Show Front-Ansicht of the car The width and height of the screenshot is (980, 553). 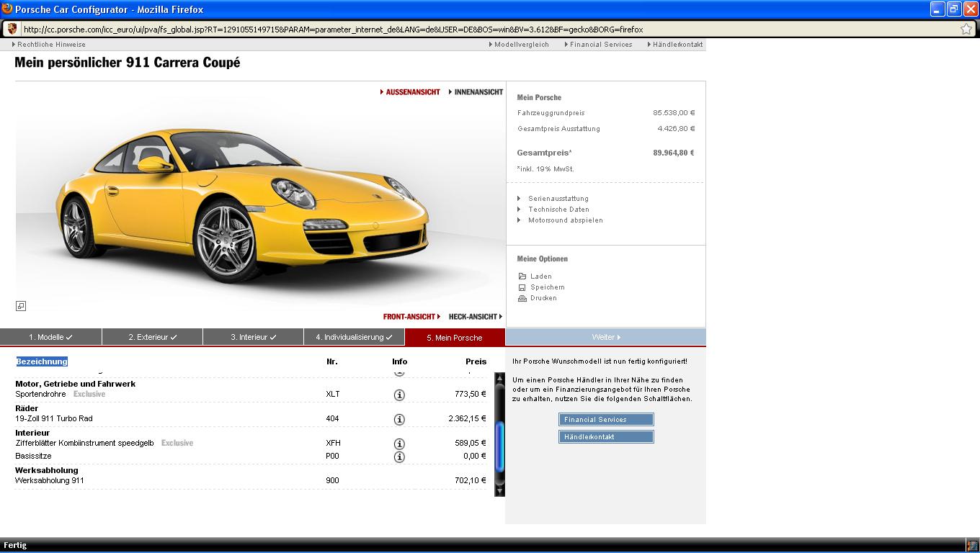pos(411,317)
